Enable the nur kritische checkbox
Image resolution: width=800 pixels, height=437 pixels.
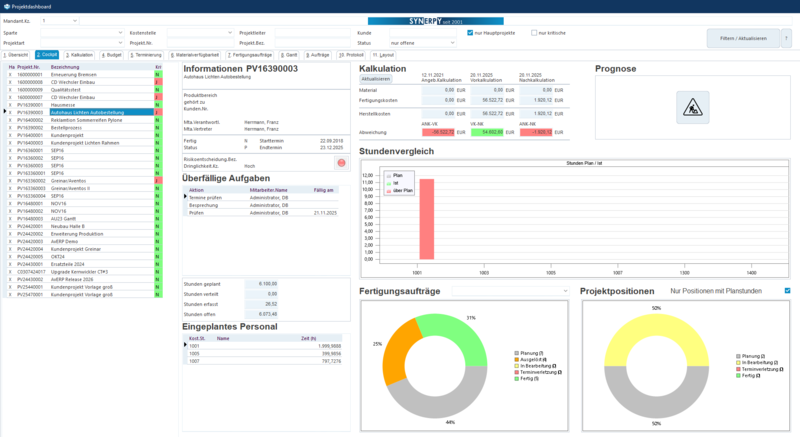point(534,32)
